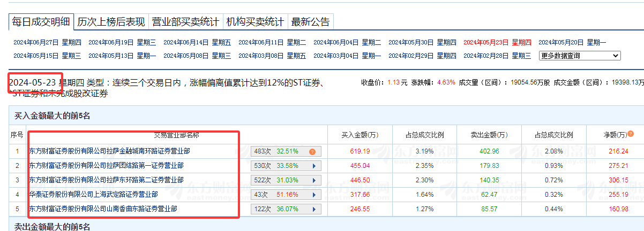Click the 3.19% ratio cell

pyautogui.click(x=424, y=151)
